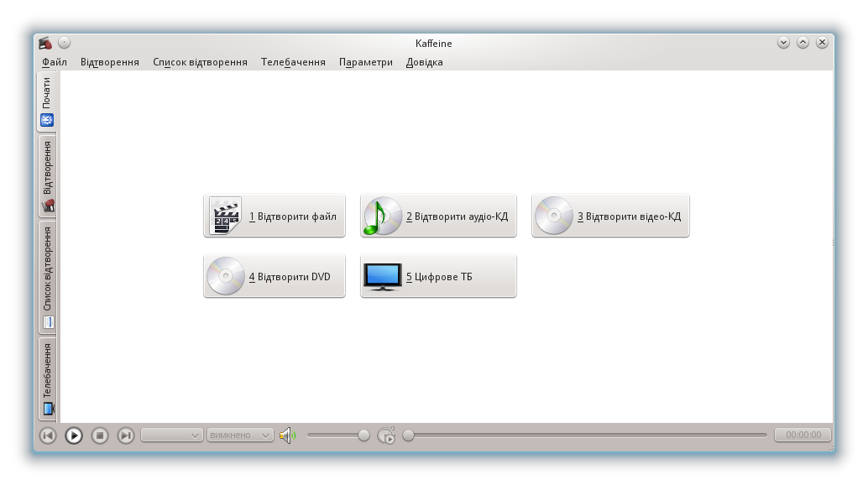The height and width of the screenshot is (485, 868).
Task: Click the 2 Відтворити аудіо-КД button
Action: click(438, 216)
